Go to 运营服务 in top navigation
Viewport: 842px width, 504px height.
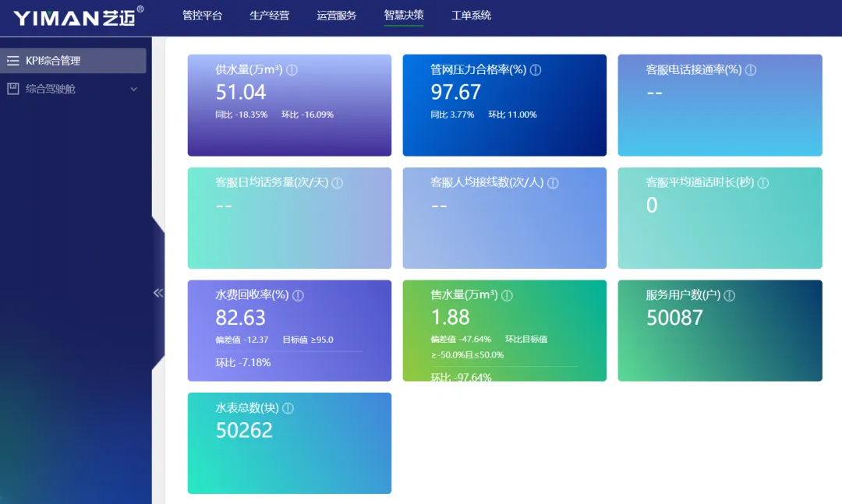[x=337, y=16]
